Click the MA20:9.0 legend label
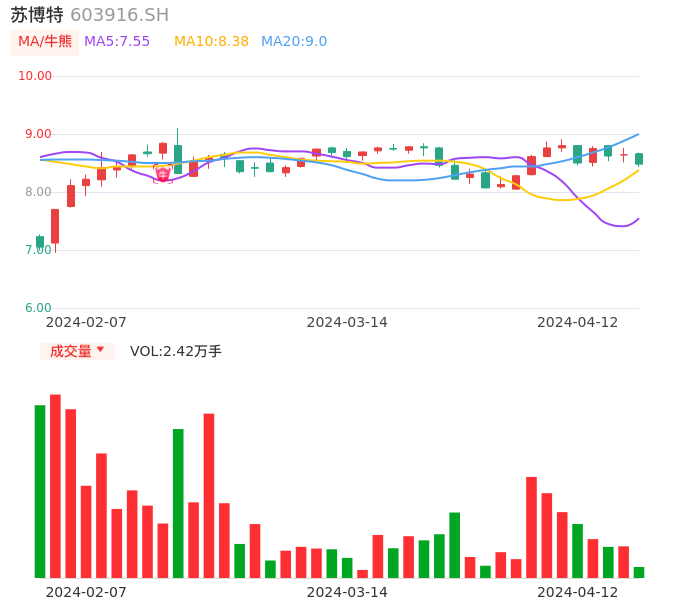 tap(294, 42)
